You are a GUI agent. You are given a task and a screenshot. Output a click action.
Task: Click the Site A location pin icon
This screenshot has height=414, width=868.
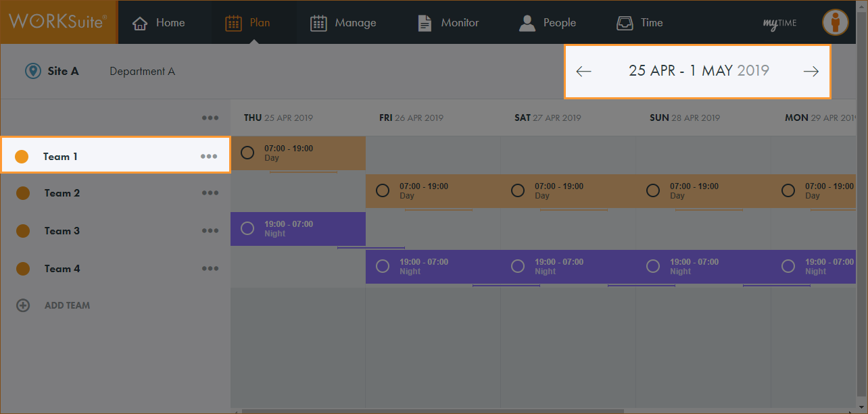click(x=33, y=71)
